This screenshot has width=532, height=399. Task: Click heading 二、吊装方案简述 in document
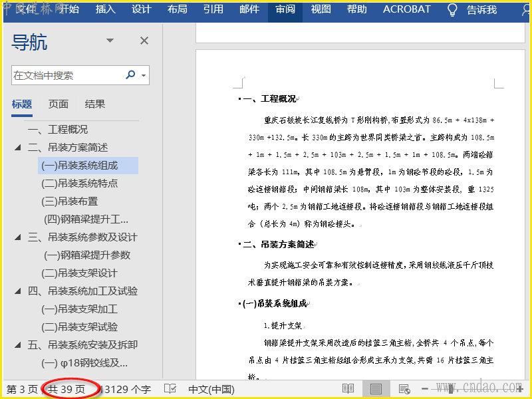coord(278,244)
